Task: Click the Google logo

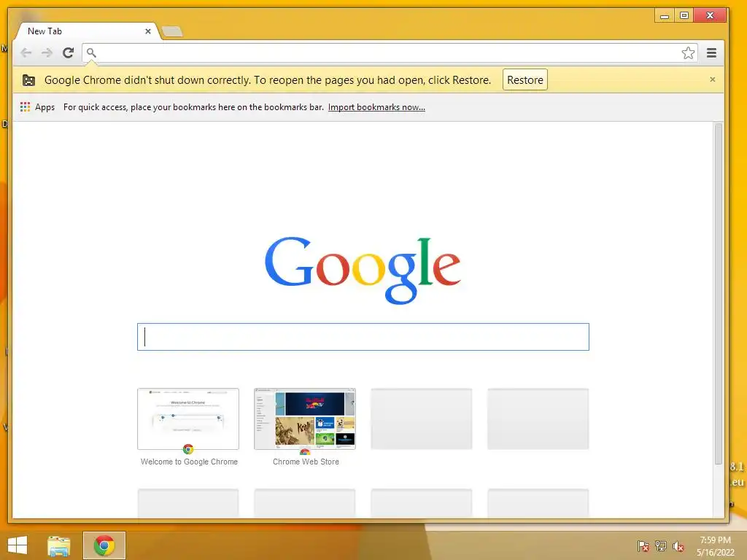Action: coord(363,270)
